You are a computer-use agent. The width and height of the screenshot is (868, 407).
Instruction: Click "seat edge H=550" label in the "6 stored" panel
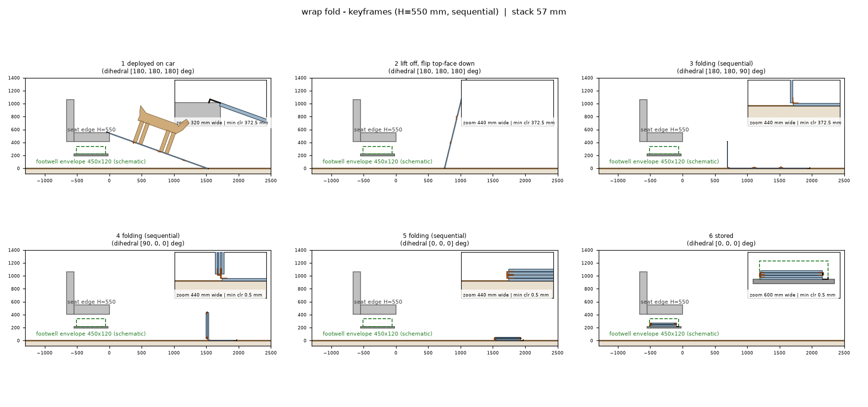pos(664,302)
